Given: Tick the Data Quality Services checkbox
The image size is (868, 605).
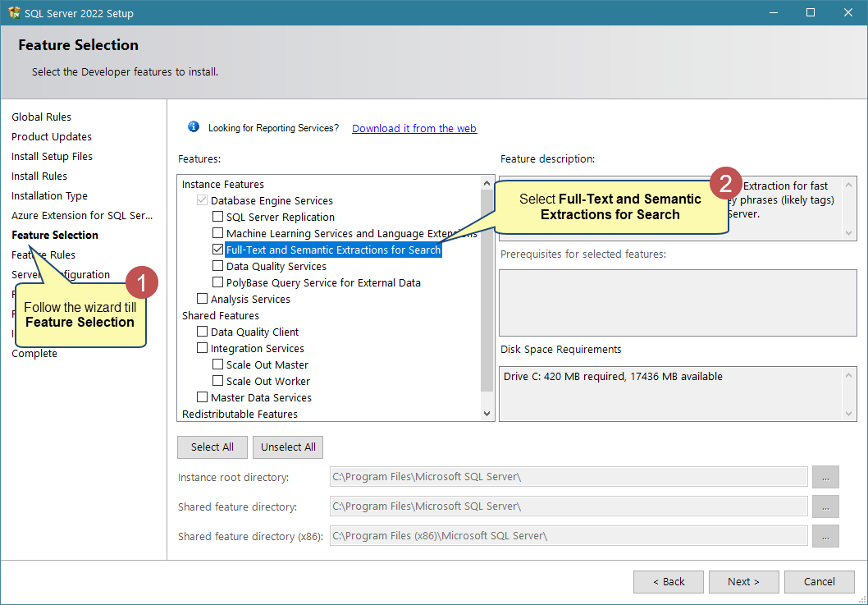Looking at the screenshot, I should tap(218, 266).
